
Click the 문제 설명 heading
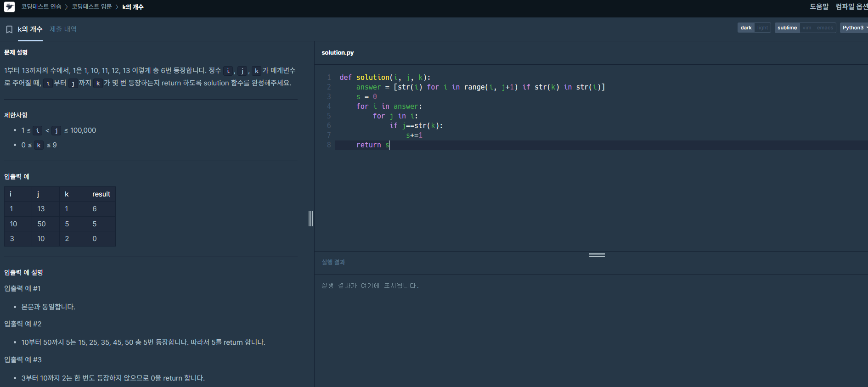tap(16, 52)
